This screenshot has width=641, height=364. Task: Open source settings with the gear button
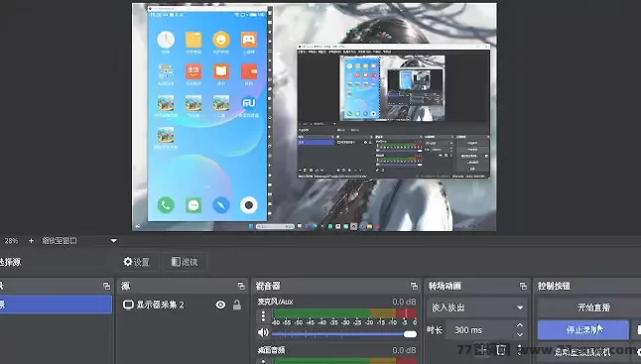pos(137,262)
